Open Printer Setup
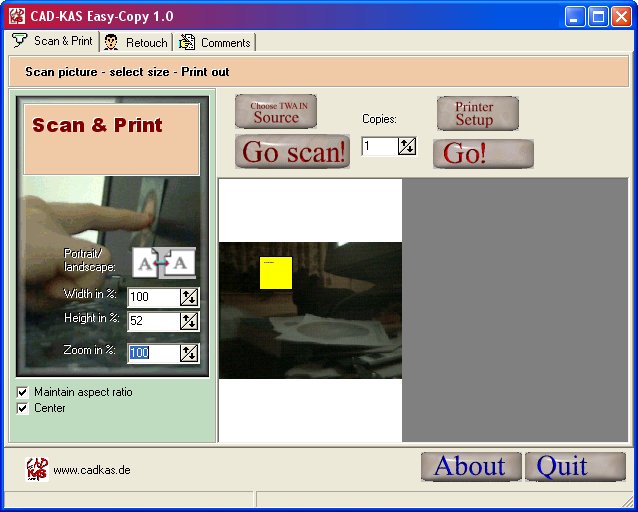 click(477, 113)
